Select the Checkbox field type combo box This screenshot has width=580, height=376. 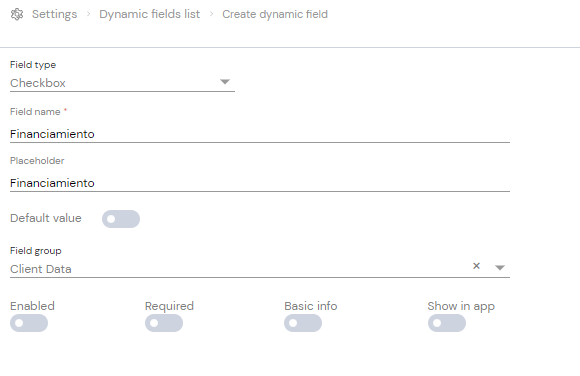[122, 83]
